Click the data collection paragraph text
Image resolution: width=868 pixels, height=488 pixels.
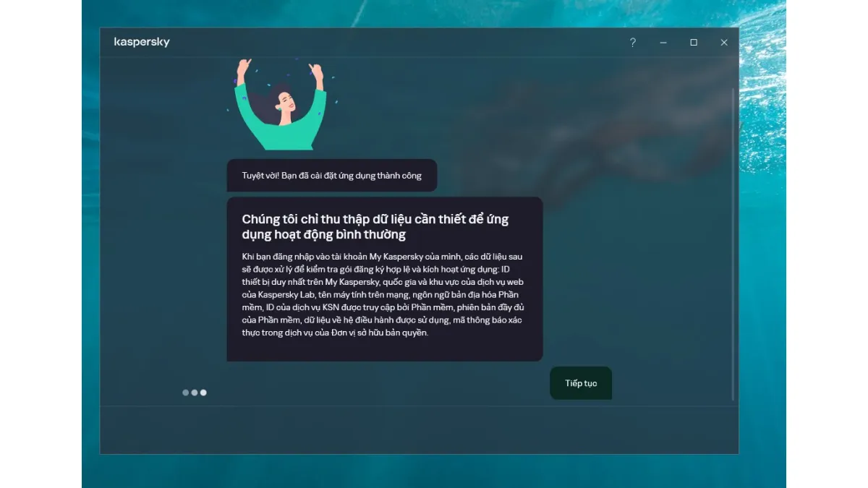click(x=383, y=294)
